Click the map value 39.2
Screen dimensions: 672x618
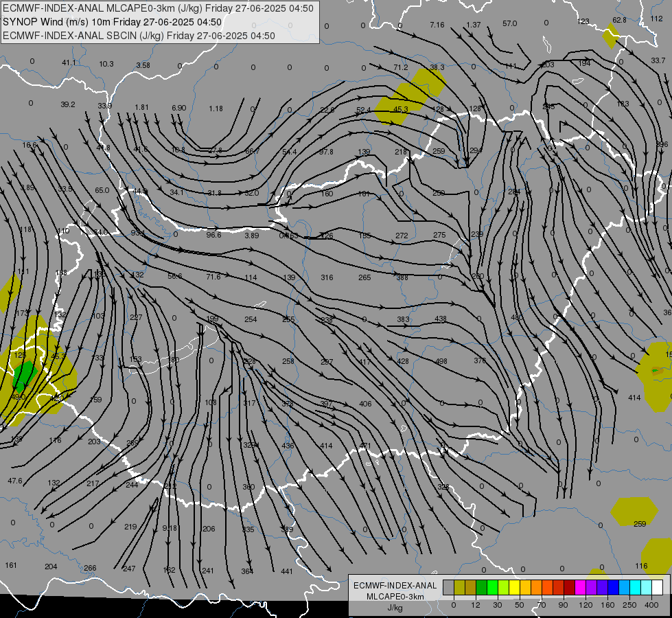(68, 104)
